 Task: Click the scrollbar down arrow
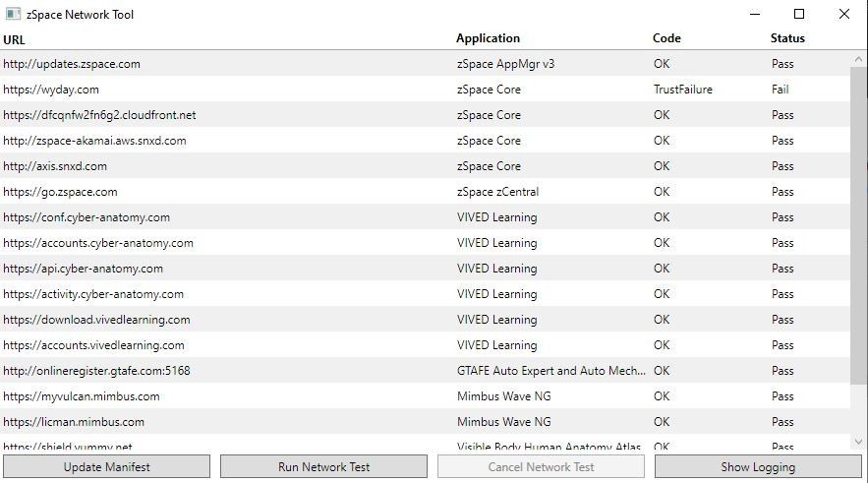point(858,442)
